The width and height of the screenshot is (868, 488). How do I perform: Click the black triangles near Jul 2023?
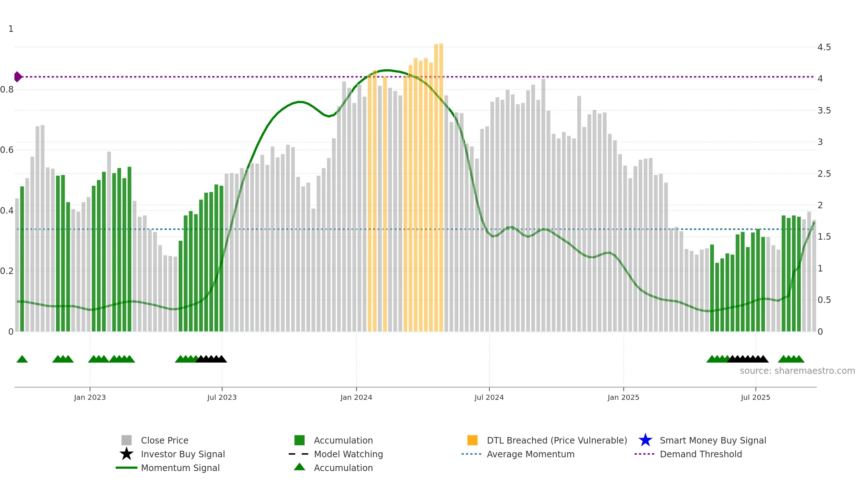[211, 359]
